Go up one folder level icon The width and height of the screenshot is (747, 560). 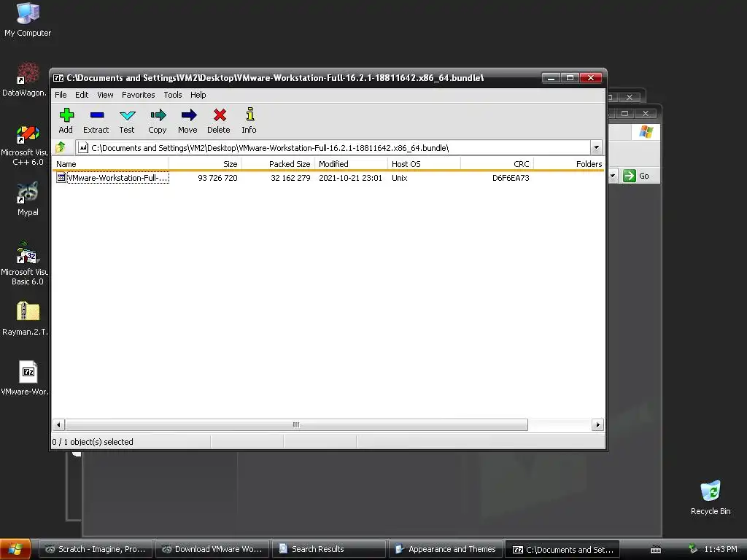pyautogui.click(x=61, y=147)
